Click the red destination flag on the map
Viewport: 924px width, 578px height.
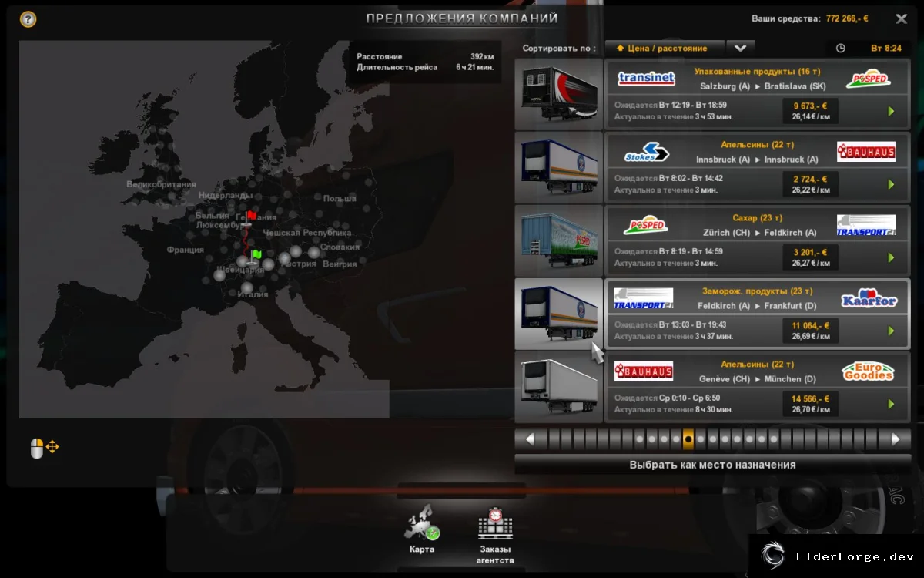250,217
